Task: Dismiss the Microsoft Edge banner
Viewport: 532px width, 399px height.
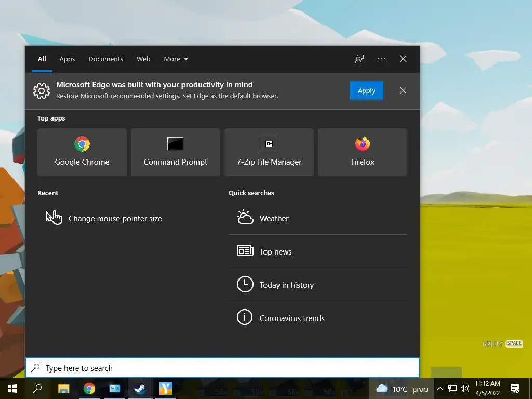Action: click(x=403, y=90)
